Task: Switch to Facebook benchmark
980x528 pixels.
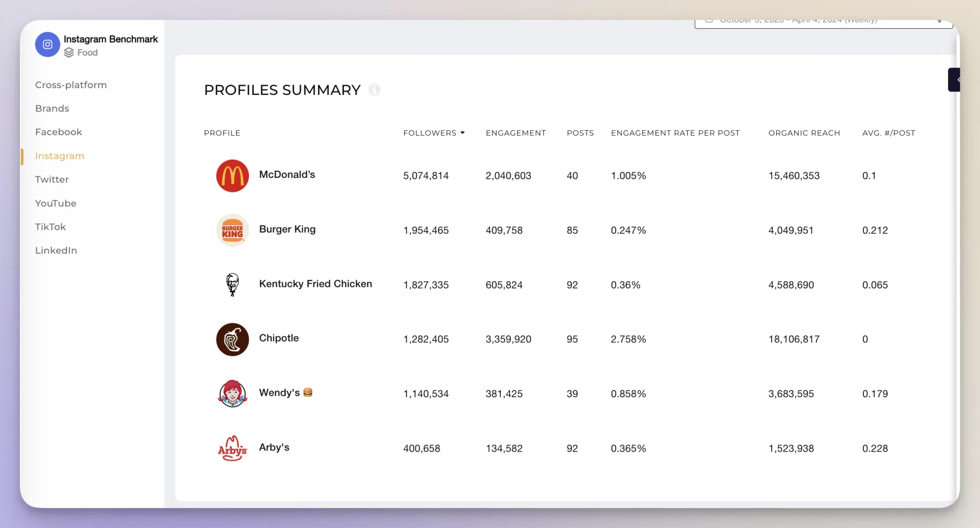Action: [58, 132]
